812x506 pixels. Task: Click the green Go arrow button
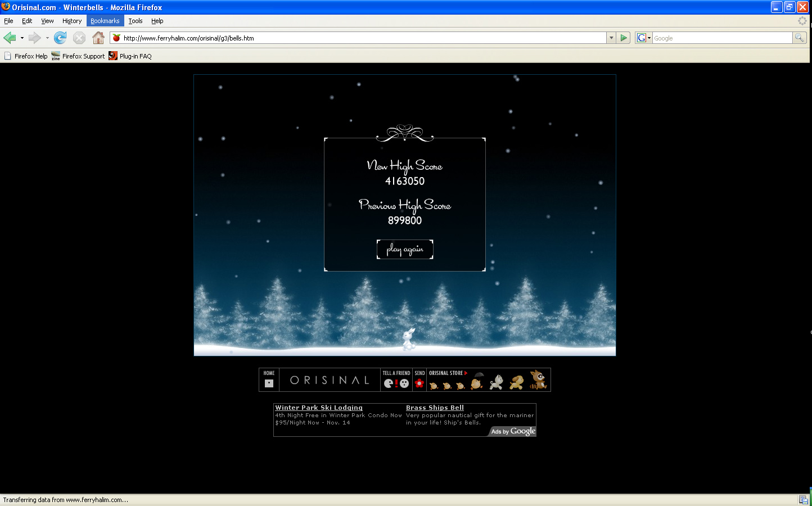624,38
